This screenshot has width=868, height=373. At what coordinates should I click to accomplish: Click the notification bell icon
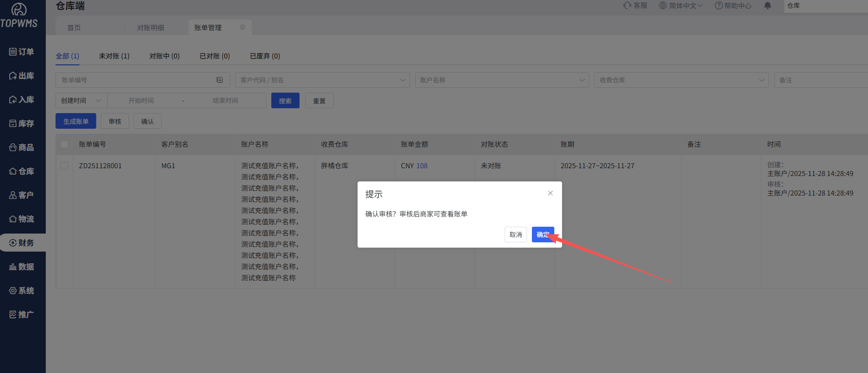point(768,6)
